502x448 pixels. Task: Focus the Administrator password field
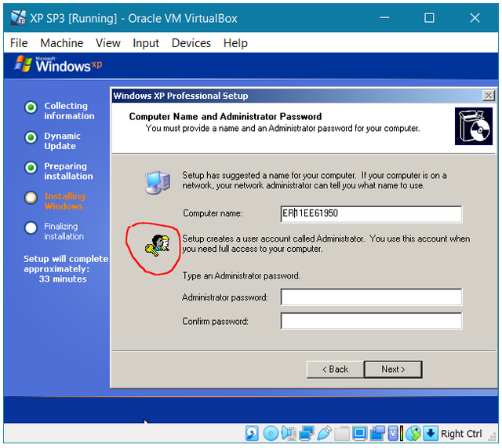tap(371, 297)
